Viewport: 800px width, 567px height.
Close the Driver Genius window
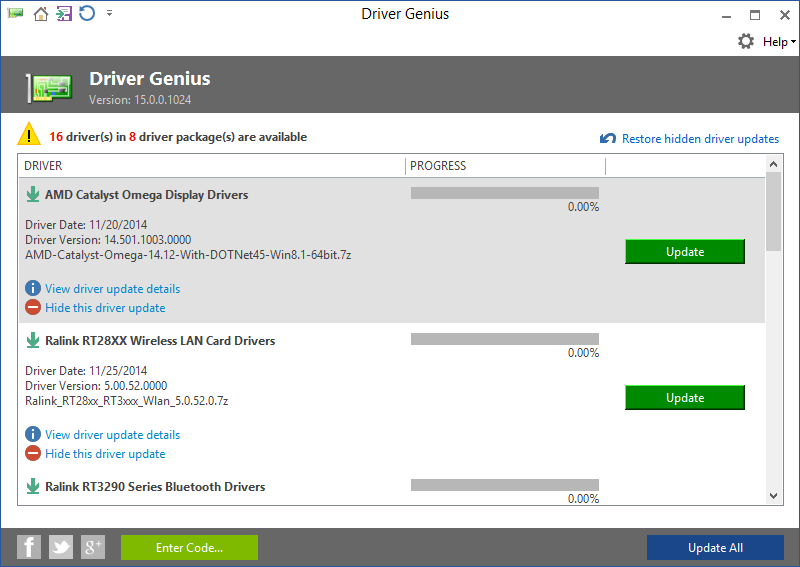[x=785, y=15]
